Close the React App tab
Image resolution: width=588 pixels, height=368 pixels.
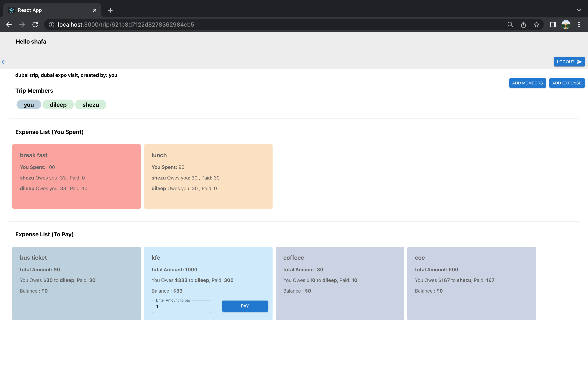[95, 10]
